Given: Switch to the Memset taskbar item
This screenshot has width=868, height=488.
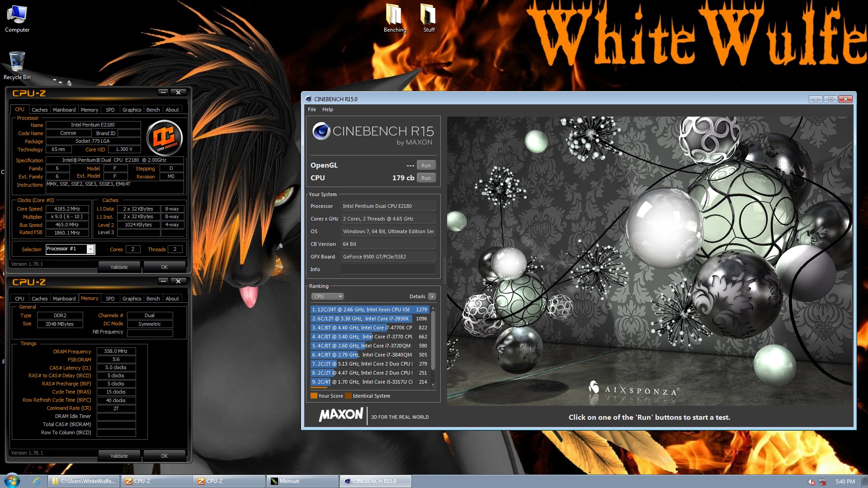Looking at the screenshot, I should point(302,481).
